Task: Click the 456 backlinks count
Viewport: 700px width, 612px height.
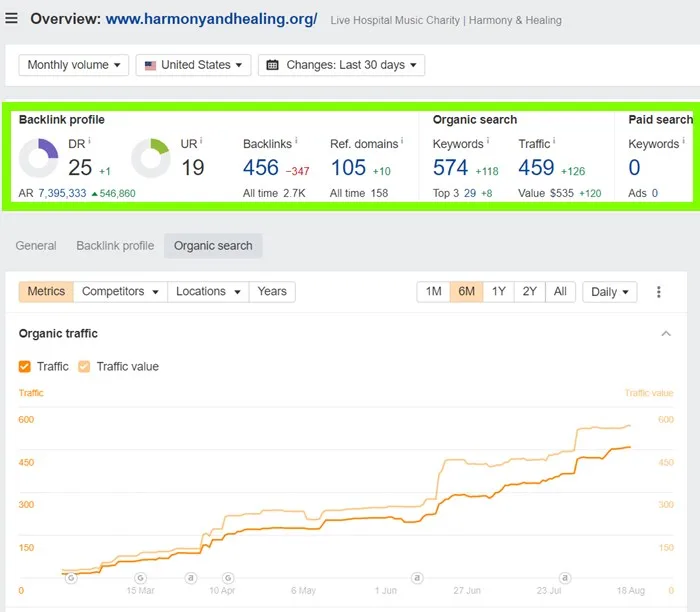Action: click(261, 168)
